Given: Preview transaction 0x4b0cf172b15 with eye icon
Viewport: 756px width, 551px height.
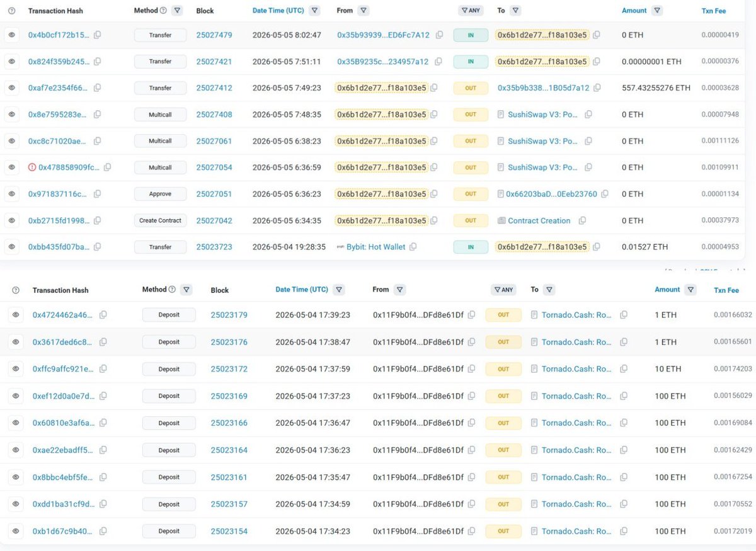Looking at the screenshot, I should click(11, 35).
